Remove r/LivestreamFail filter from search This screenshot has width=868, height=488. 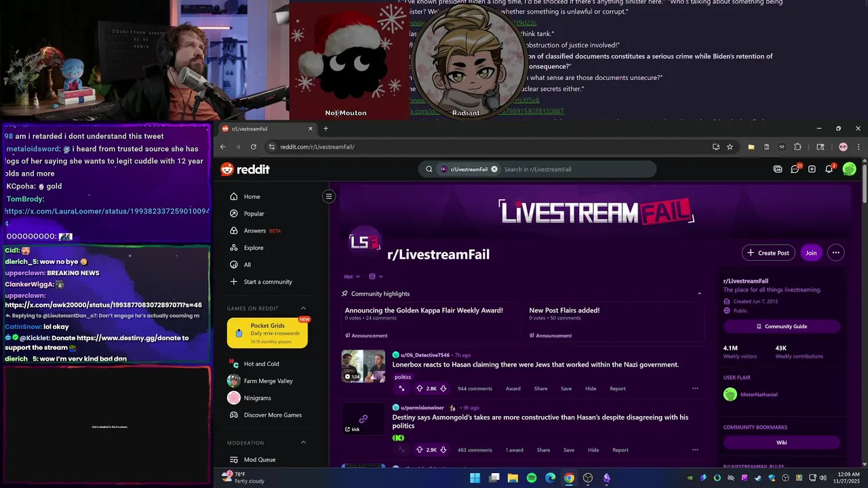coord(494,169)
